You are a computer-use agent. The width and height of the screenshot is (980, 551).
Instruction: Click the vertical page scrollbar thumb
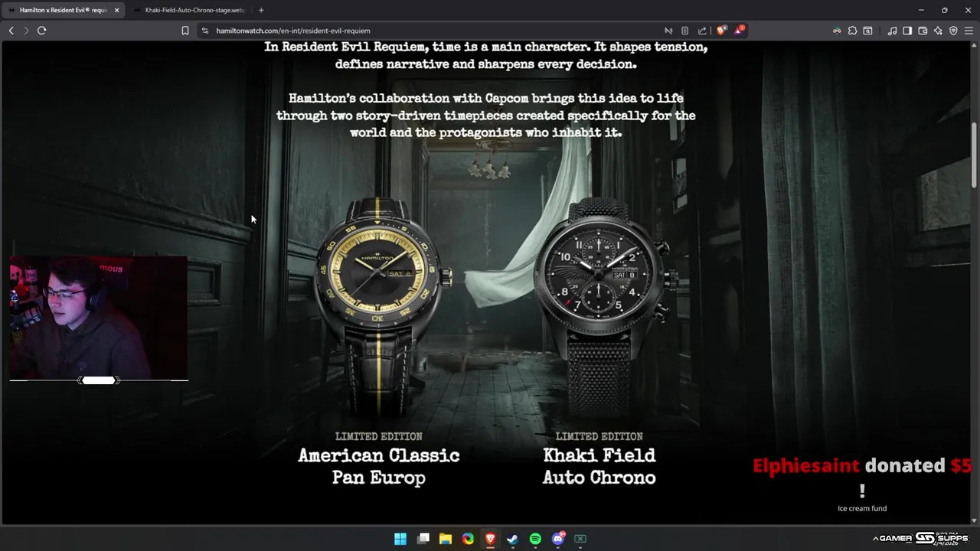click(x=975, y=154)
